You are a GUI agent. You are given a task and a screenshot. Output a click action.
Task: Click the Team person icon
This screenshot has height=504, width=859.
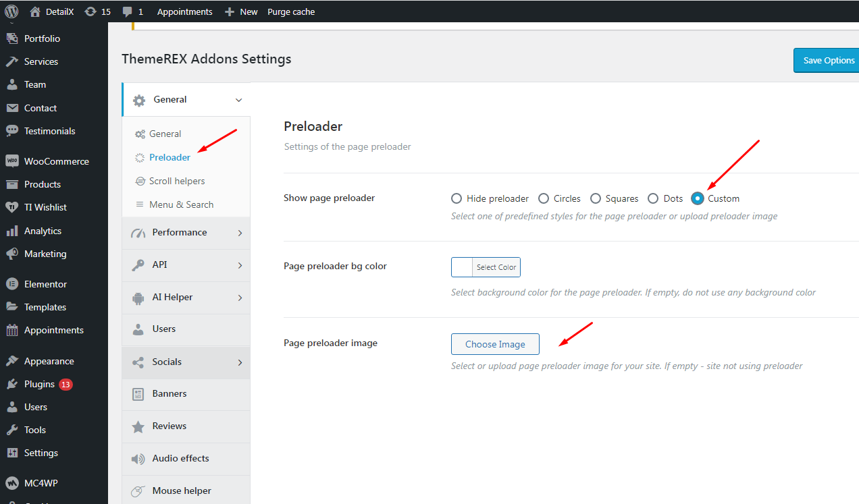[x=12, y=84]
